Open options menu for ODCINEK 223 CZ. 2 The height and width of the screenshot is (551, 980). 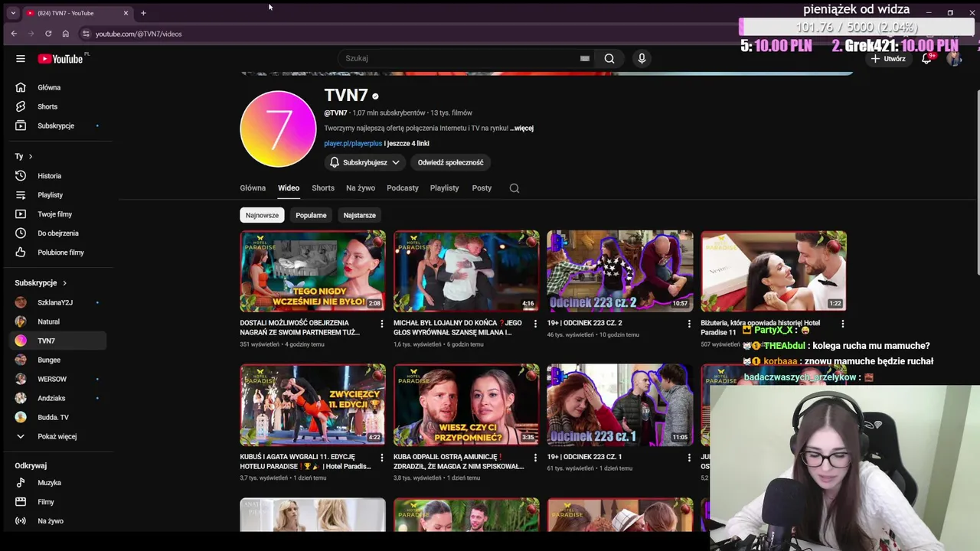(689, 324)
